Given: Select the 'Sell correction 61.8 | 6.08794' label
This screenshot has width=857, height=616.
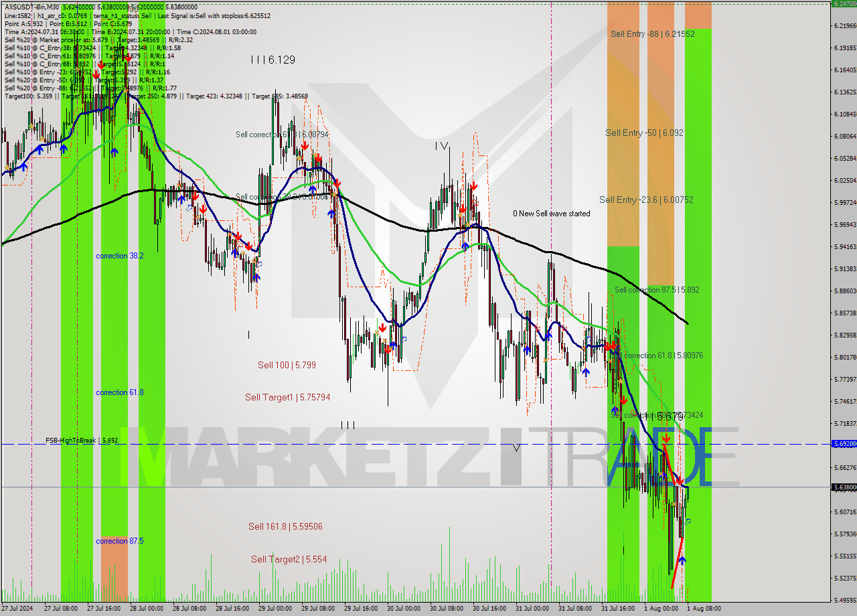Looking at the screenshot, I should [282, 135].
